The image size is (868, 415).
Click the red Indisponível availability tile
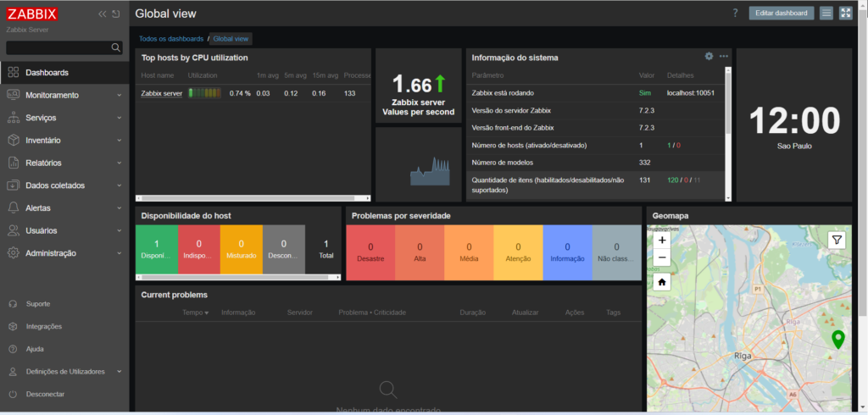click(x=199, y=248)
